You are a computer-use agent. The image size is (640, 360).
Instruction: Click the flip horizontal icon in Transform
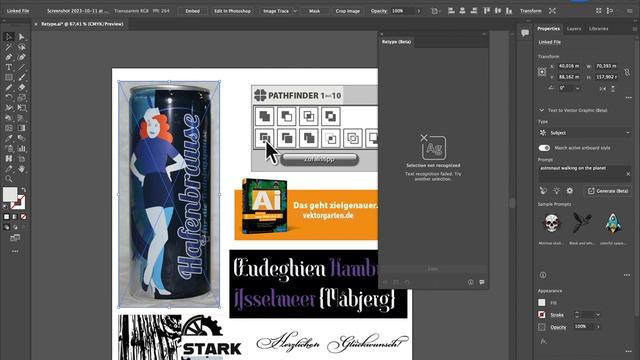click(x=603, y=88)
